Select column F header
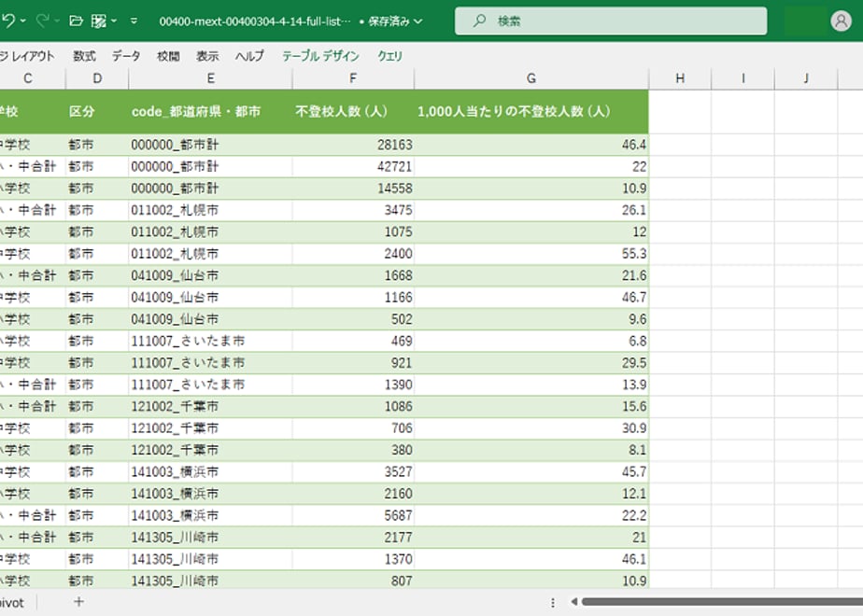The width and height of the screenshot is (863, 616). point(353,78)
